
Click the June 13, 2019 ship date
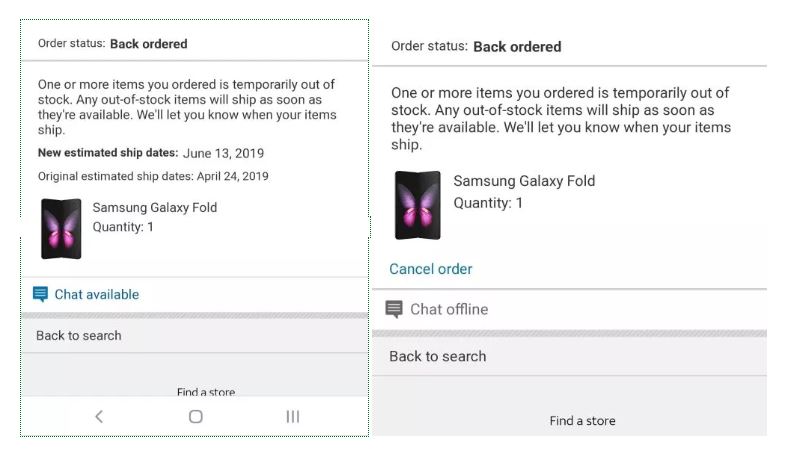click(224, 153)
